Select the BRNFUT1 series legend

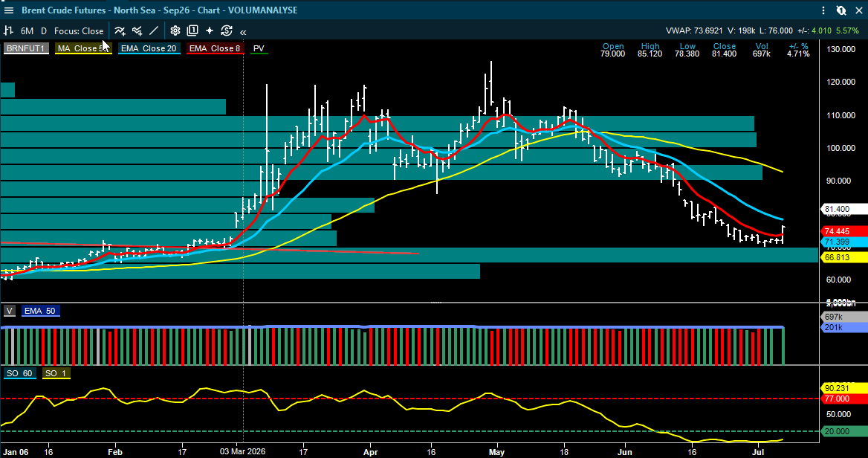tap(25, 48)
